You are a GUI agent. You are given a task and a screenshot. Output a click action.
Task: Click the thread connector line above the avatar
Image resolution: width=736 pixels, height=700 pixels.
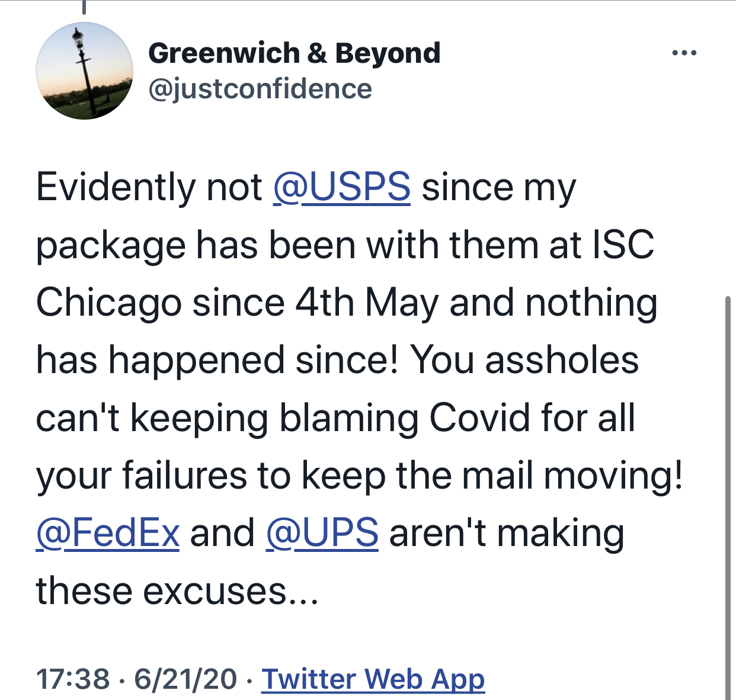[84, 7]
